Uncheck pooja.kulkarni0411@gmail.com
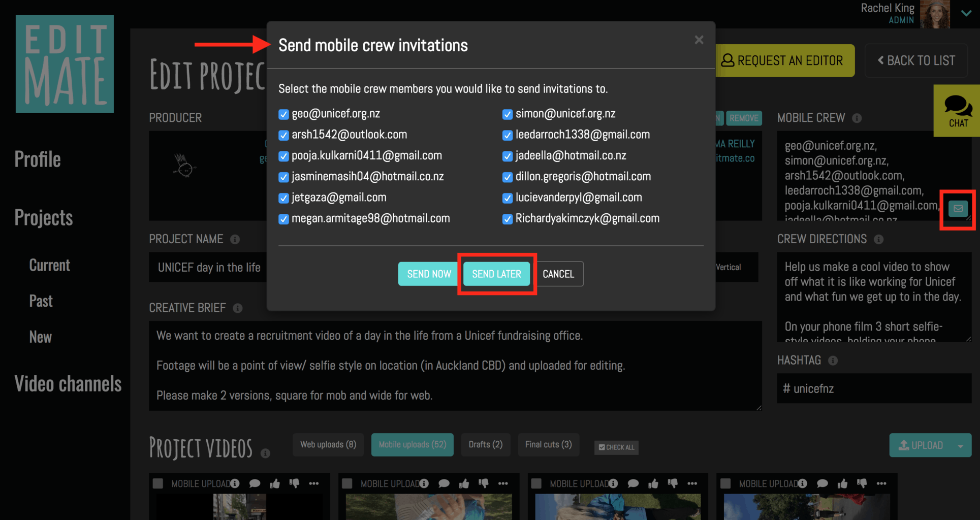 283,156
